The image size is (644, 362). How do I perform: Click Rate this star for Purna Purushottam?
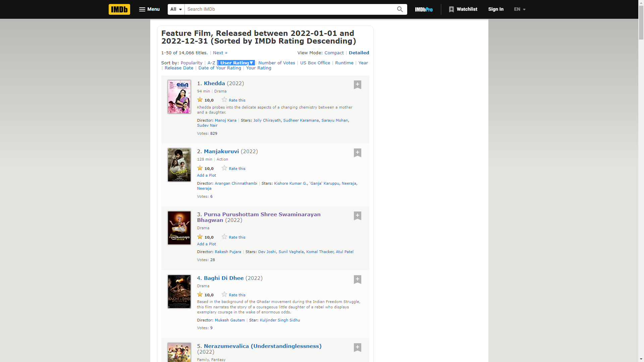coord(224,237)
